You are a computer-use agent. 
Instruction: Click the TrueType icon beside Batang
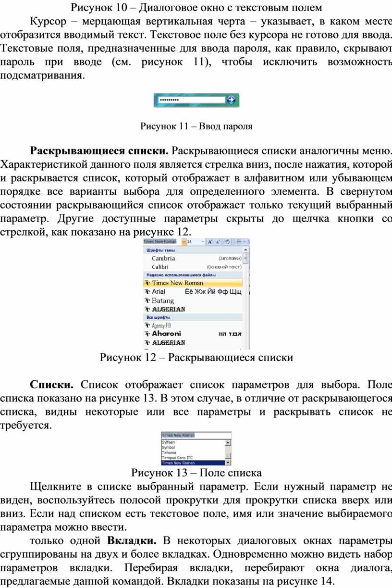point(147,300)
